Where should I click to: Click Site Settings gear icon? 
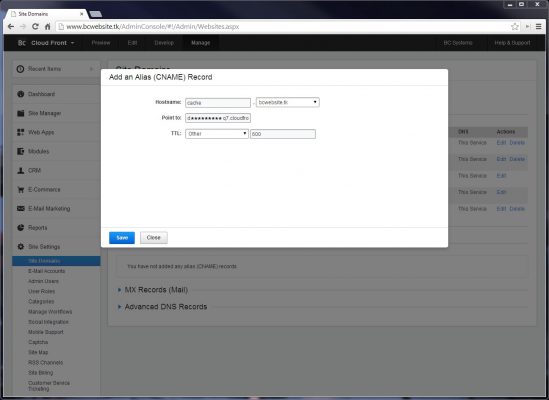(21, 247)
